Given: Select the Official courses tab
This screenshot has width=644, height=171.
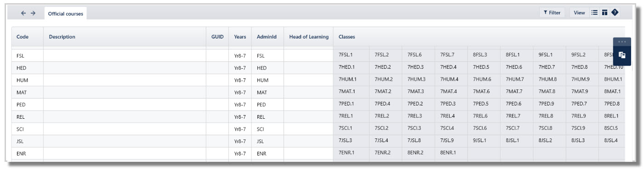Looking at the screenshot, I should 66,14.
